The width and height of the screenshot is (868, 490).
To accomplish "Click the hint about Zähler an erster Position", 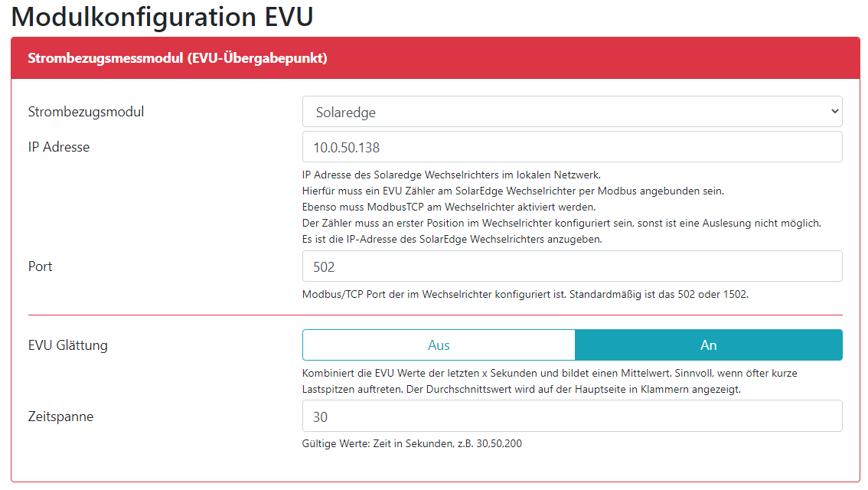I will [561, 223].
